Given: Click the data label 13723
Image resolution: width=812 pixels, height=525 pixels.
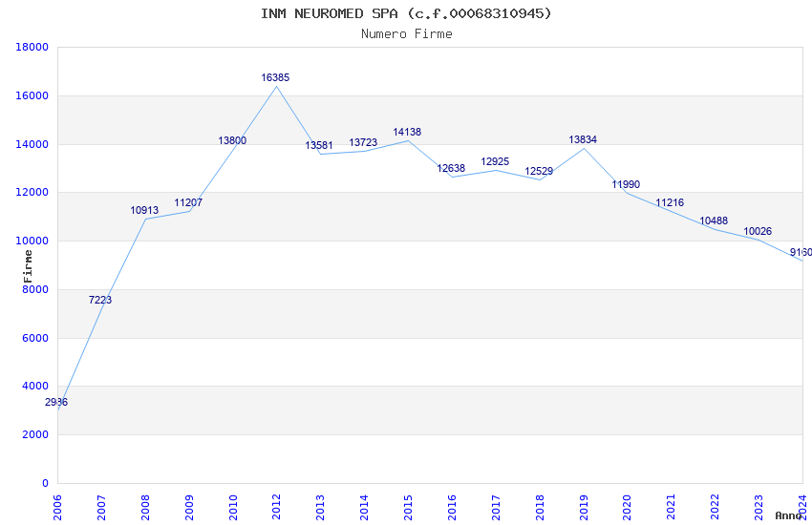Looking at the screenshot, I should pos(363,143).
